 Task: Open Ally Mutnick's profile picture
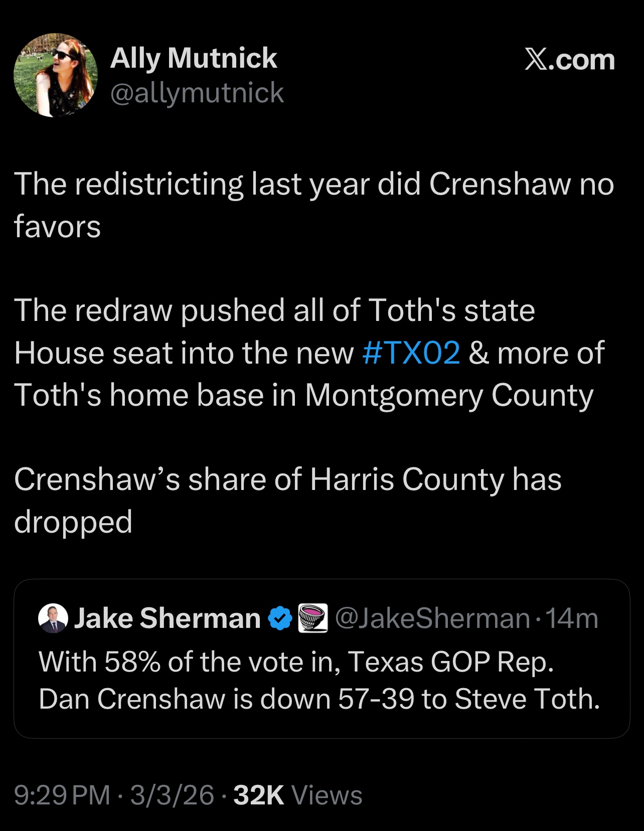[55, 75]
